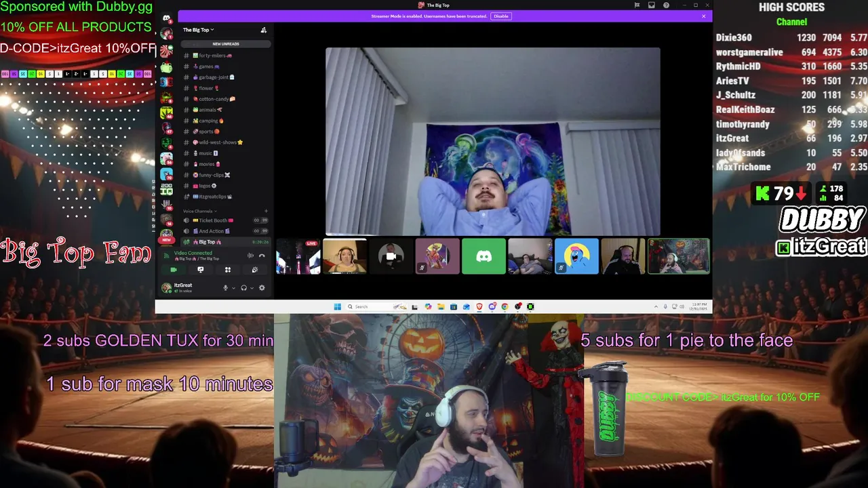Open the music channel
The image size is (868, 488).
pyautogui.click(x=226, y=153)
